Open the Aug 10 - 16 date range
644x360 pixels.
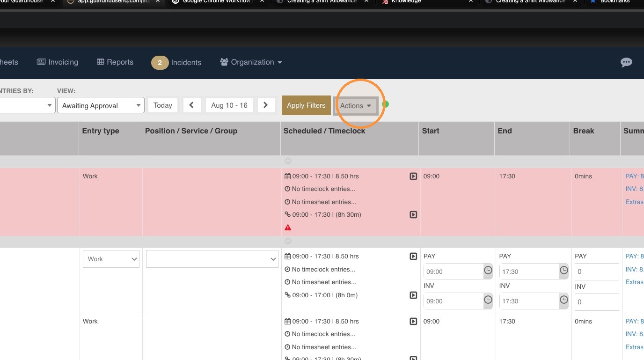click(229, 105)
